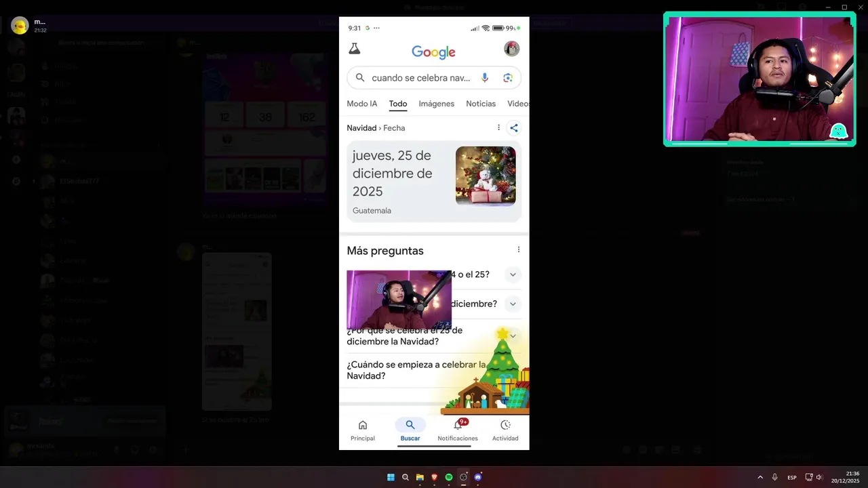Image resolution: width=868 pixels, height=488 pixels.
Task: Open Notificaciones with the 9+ badge
Action: [x=458, y=430]
